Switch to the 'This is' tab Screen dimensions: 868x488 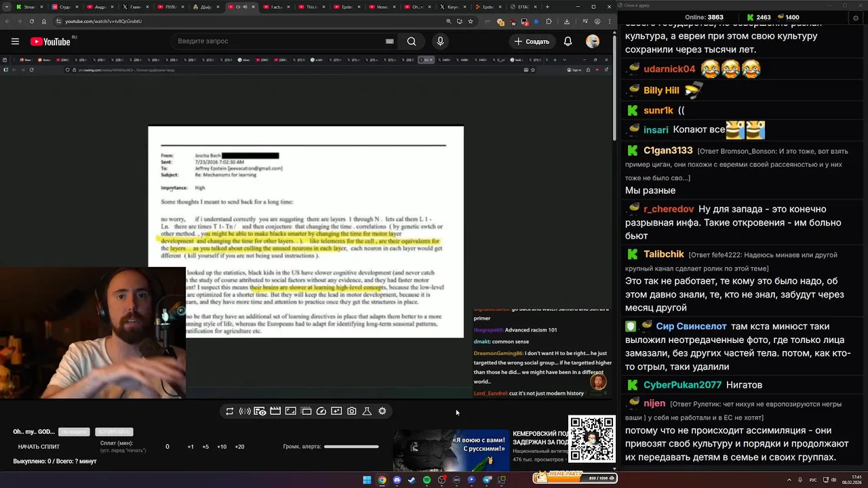coord(311,7)
